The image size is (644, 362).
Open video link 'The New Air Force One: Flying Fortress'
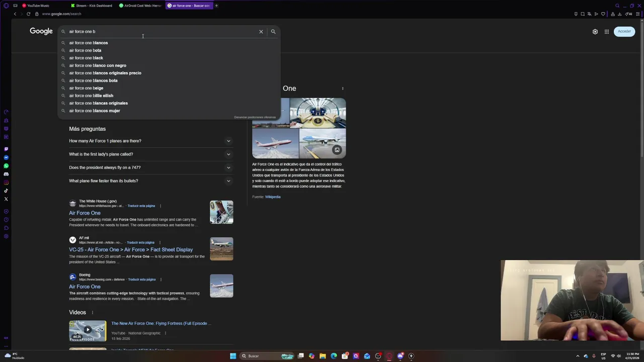point(161,323)
